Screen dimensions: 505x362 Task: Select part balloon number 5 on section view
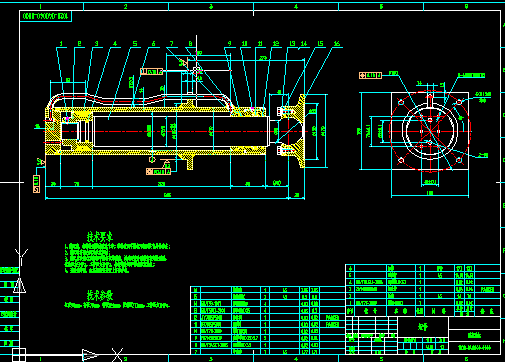(x=135, y=44)
